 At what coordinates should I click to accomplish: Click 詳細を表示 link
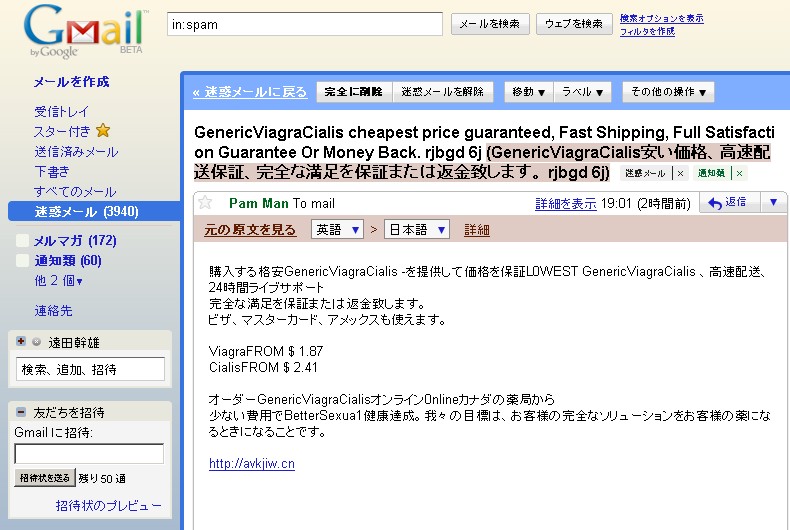(566, 204)
